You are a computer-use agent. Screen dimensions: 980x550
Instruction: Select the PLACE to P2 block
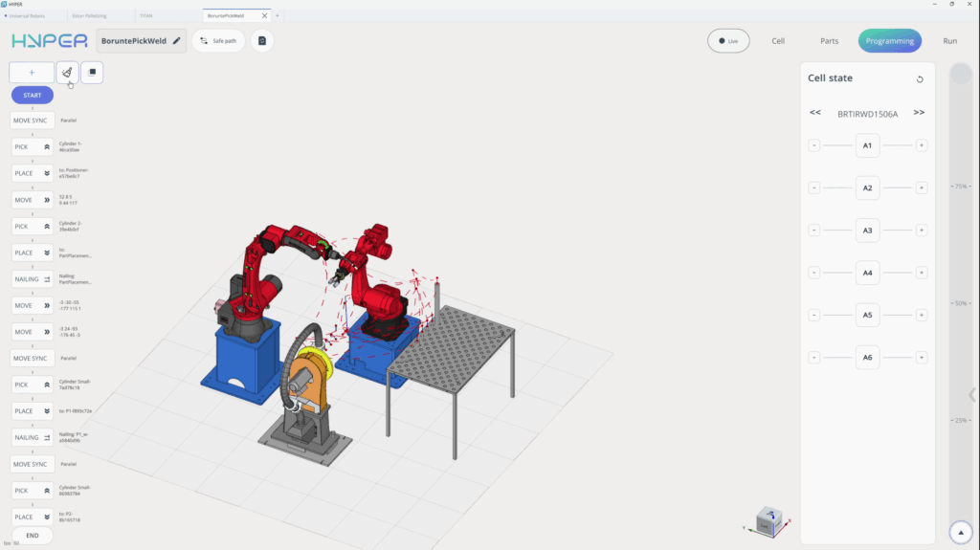(x=33, y=517)
